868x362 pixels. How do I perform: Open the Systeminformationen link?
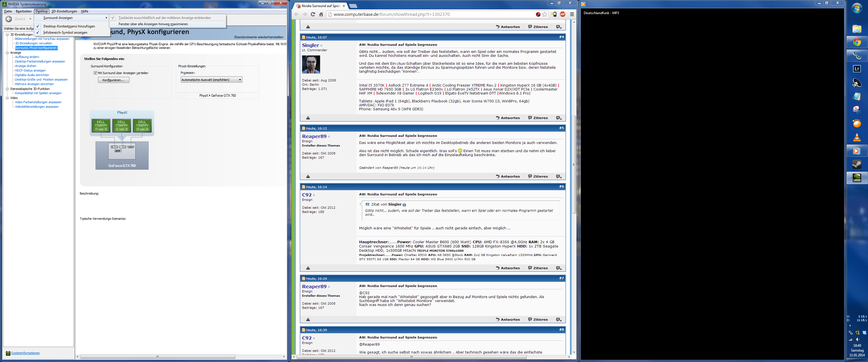tap(25, 353)
